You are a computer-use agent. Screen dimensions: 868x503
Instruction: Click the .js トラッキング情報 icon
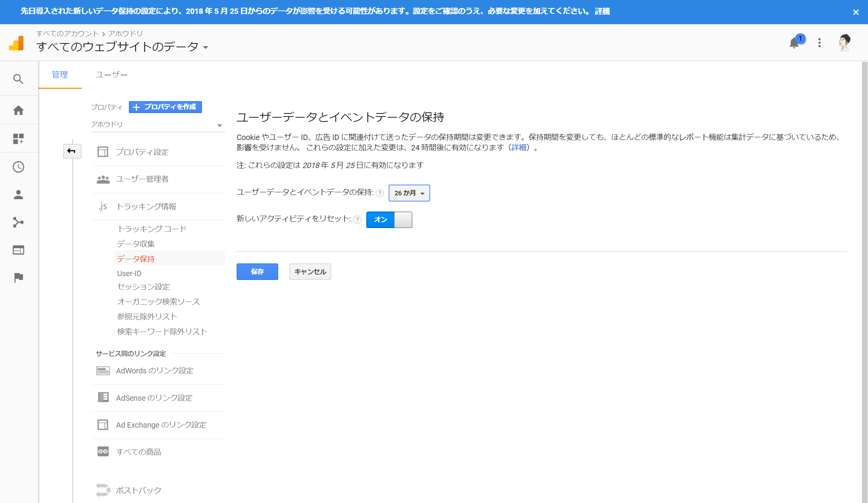(x=103, y=207)
